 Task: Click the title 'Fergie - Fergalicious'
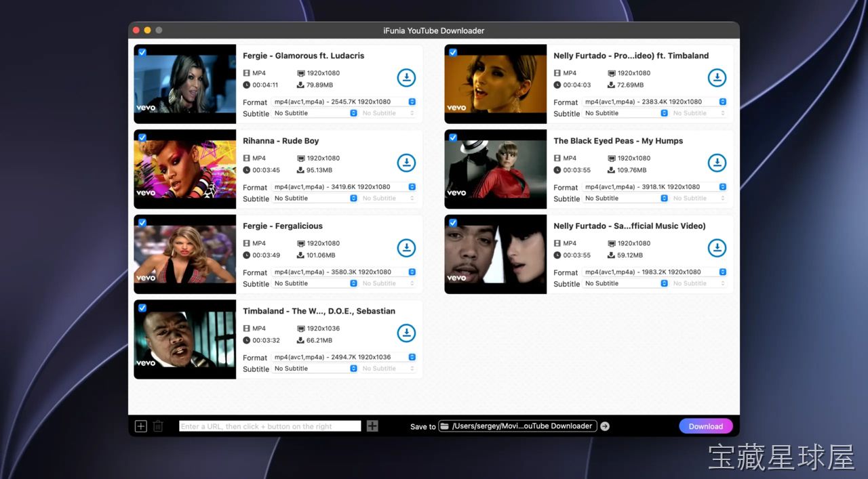point(283,226)
